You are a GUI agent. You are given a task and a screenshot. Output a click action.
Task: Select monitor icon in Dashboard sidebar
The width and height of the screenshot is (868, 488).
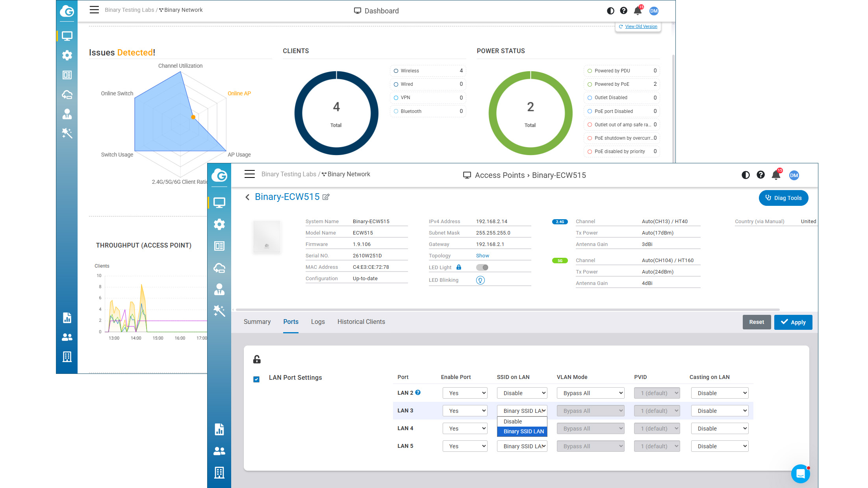[67, 36]
